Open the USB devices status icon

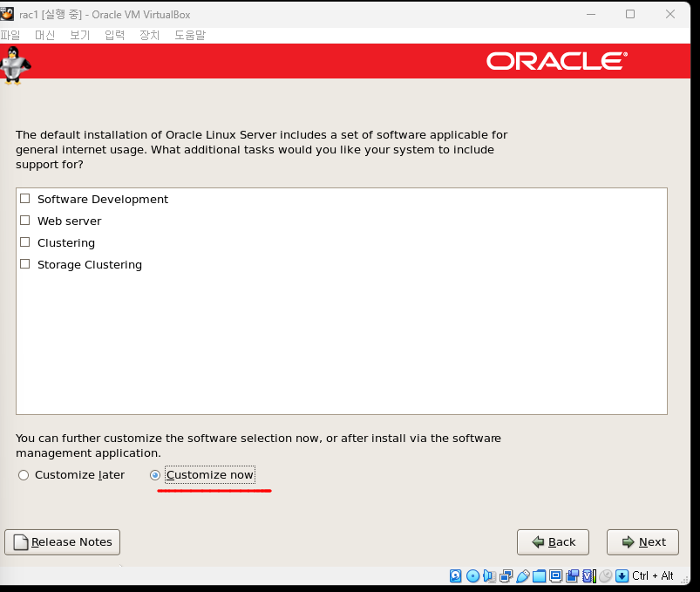click(522, 576)
